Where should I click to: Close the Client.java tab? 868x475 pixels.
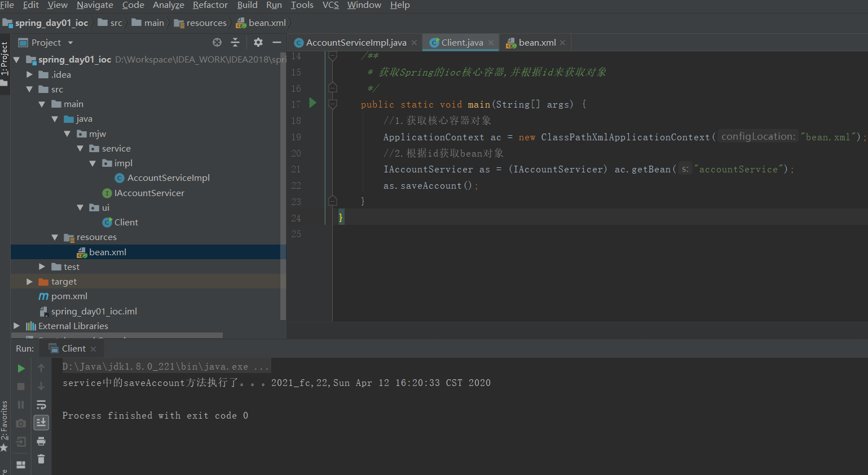(x=491, y=43)
